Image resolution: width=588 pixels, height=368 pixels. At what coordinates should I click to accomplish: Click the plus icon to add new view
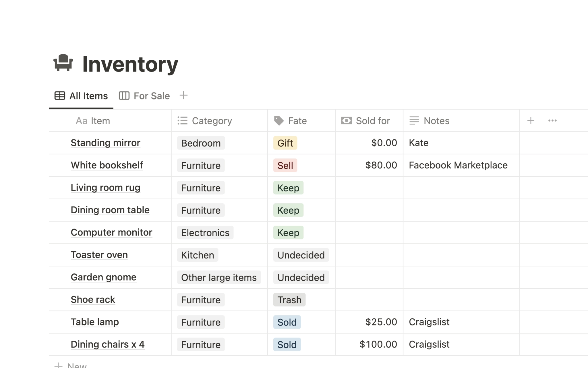coord(183,95)
